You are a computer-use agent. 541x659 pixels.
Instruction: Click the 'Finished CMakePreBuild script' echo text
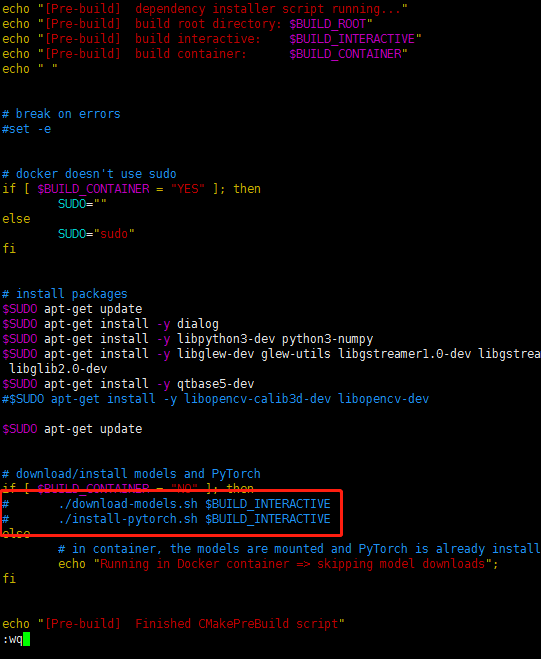click(237, 624)
